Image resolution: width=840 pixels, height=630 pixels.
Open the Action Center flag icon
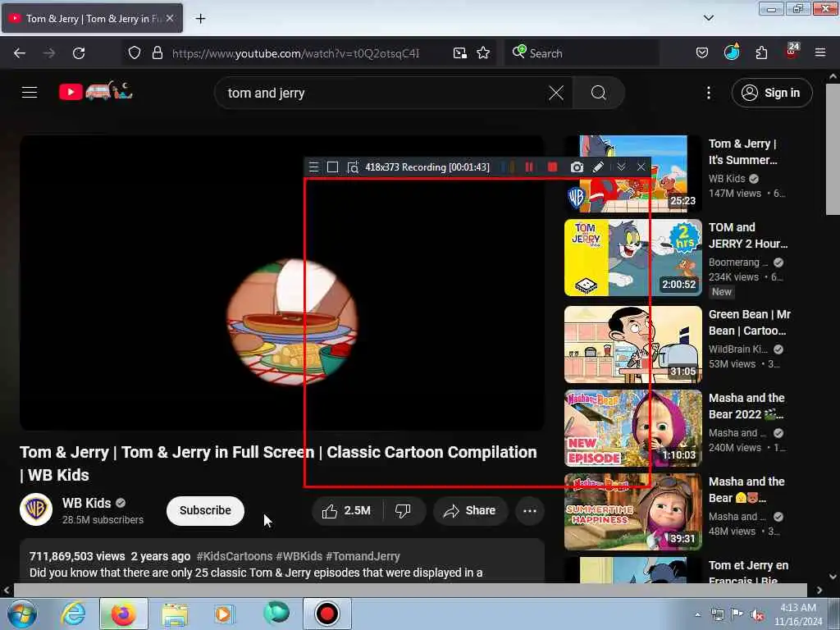[737, 614]
